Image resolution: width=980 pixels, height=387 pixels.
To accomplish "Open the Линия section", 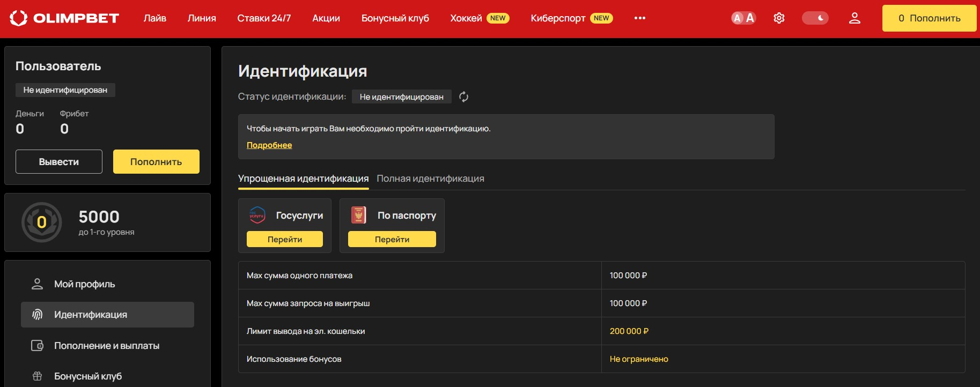I will tap(202, 18).
